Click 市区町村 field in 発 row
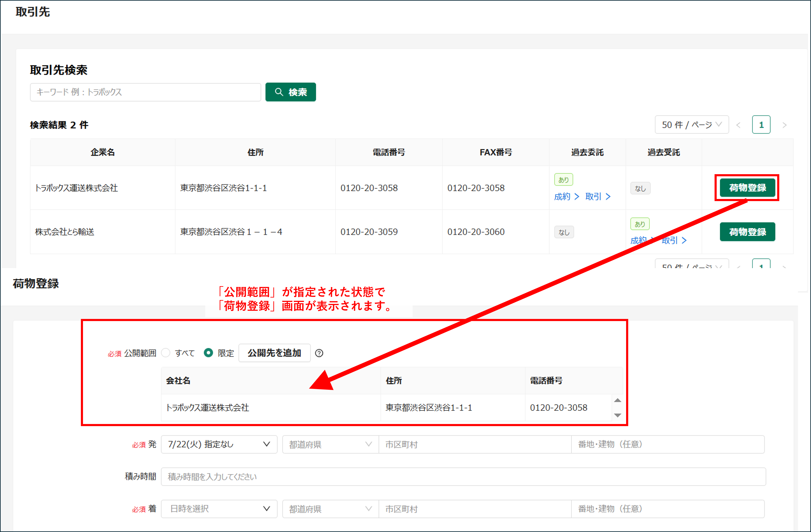Viewport: 811px width, 532px height. tap(475, 444)
